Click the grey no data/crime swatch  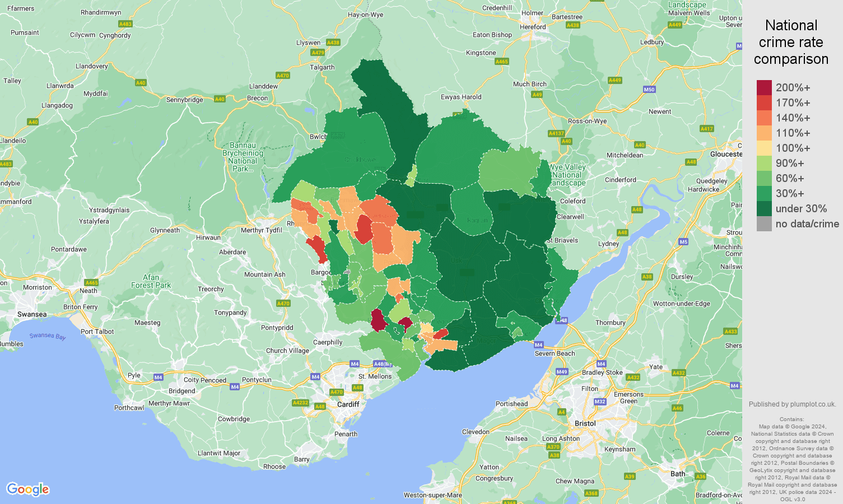(764, 223)
